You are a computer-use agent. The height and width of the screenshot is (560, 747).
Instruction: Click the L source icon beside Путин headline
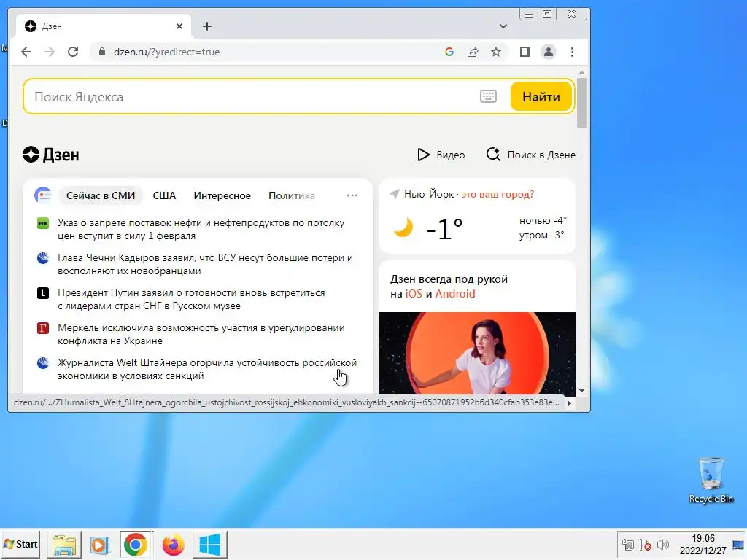(43, 293)
